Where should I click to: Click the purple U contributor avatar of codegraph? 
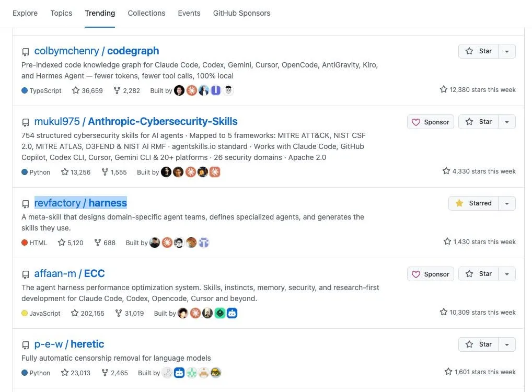[216, 90]
